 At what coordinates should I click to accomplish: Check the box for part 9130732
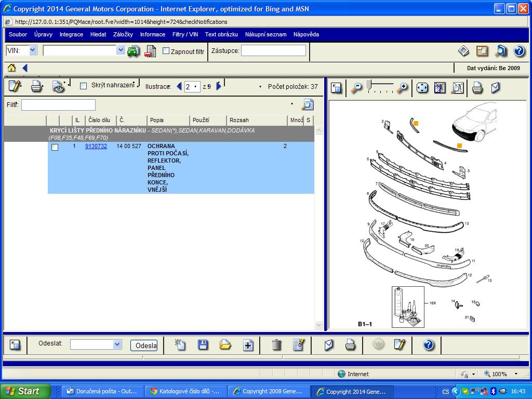click(x=55, y=147)
